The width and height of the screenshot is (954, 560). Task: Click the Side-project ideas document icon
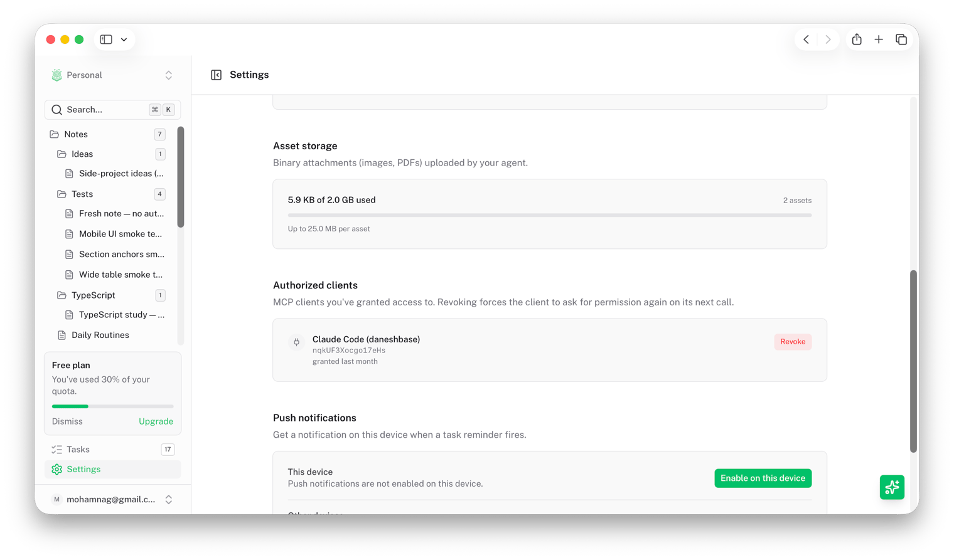(69, 174)
